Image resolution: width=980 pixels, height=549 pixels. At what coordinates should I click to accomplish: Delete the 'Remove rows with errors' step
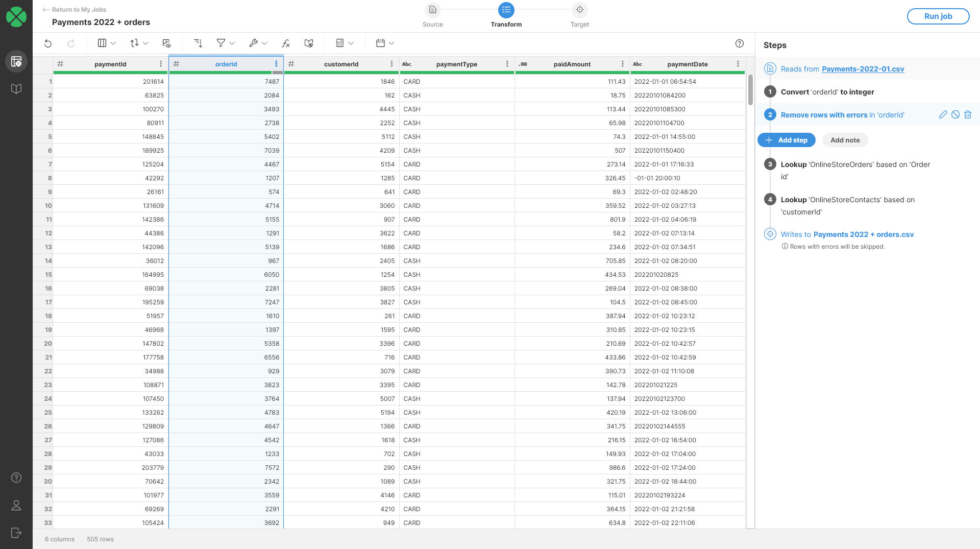pyautogui.click(x=968, y=114)
